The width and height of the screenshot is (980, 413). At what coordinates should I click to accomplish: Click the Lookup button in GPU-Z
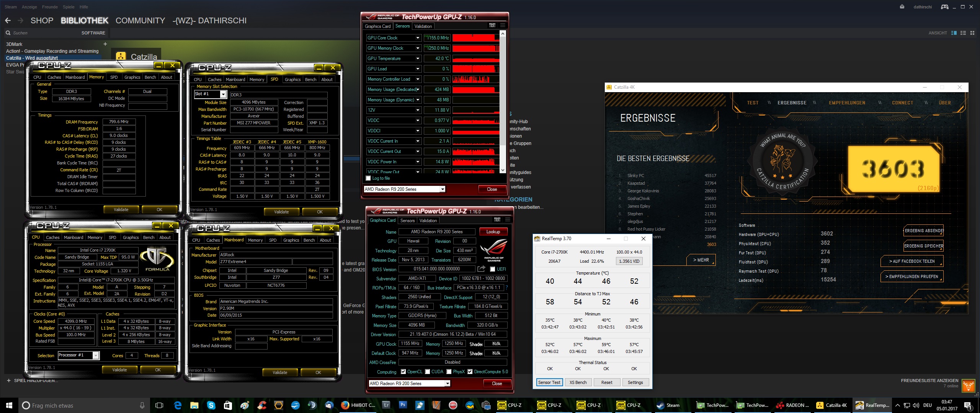(x=493, y=232)
